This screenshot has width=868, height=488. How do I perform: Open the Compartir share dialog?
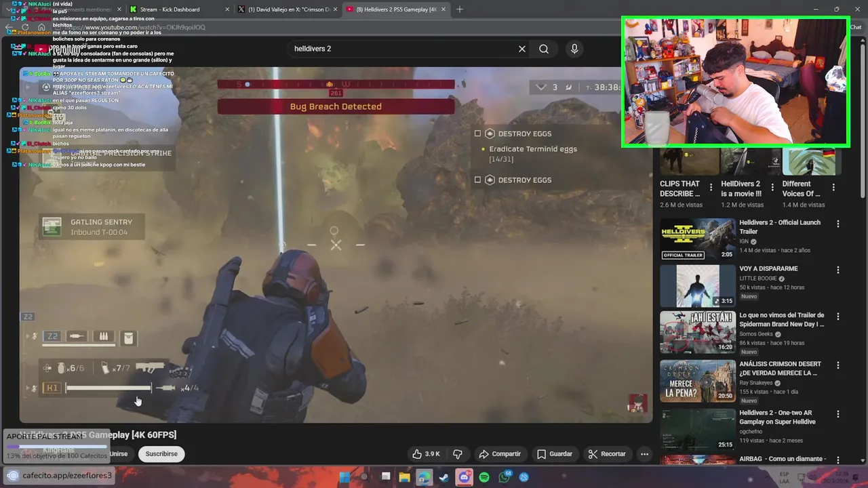(500, 454)
